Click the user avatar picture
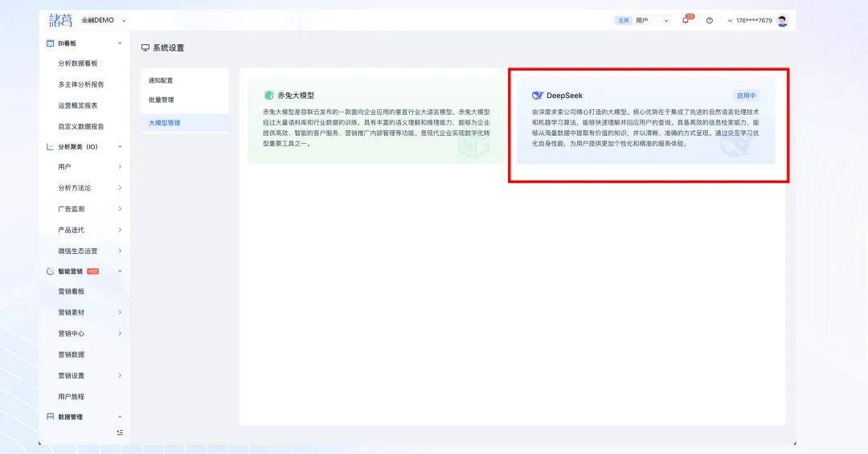 (782, 20)
